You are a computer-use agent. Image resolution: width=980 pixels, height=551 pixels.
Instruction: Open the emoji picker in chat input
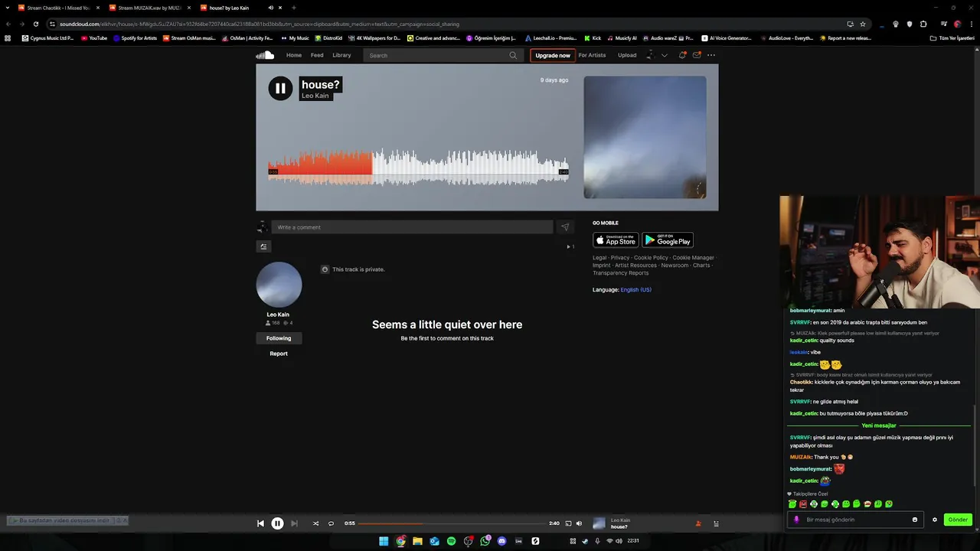click(x=914, y=520)
